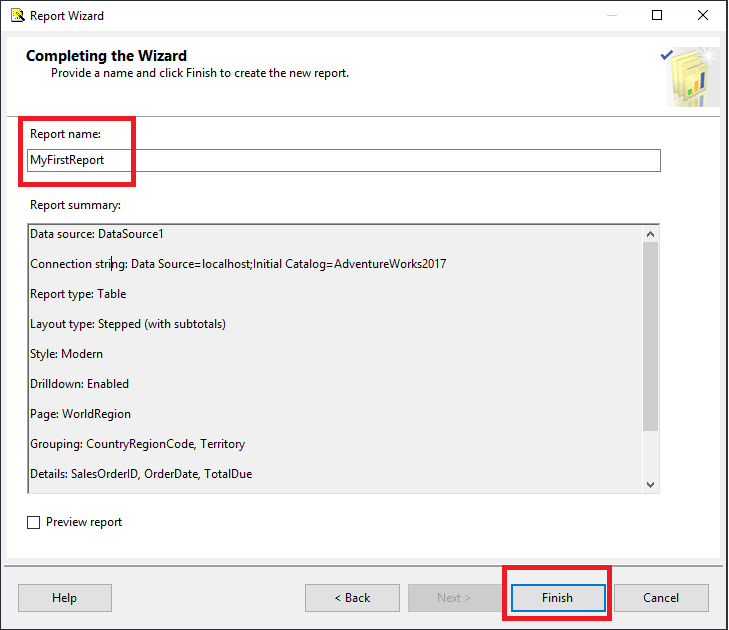Select the Preview report label text
Viewport: 729px width, 630px height.
click(x=84, y=522)
